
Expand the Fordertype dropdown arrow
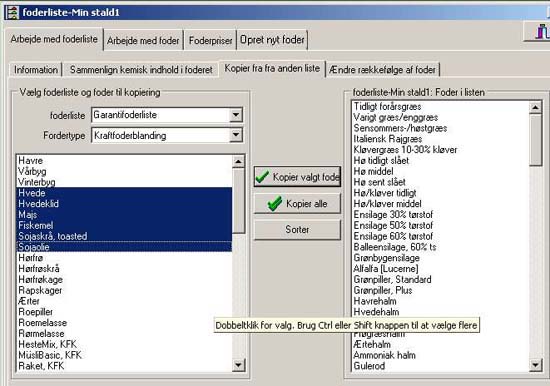pos(236,135)
